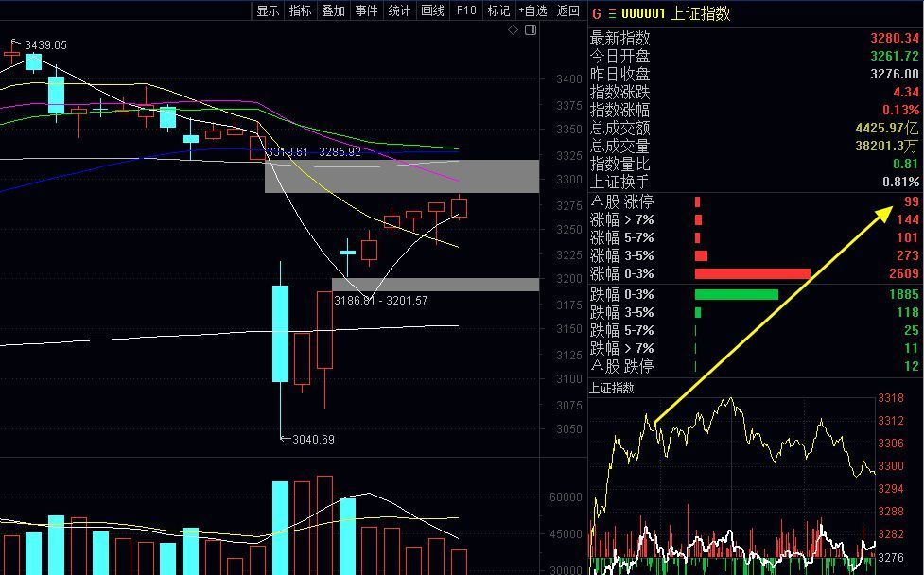The image size is (924, 575).
Task: Select the upper gray resistance zone rectangle
Action: (401, 177)
